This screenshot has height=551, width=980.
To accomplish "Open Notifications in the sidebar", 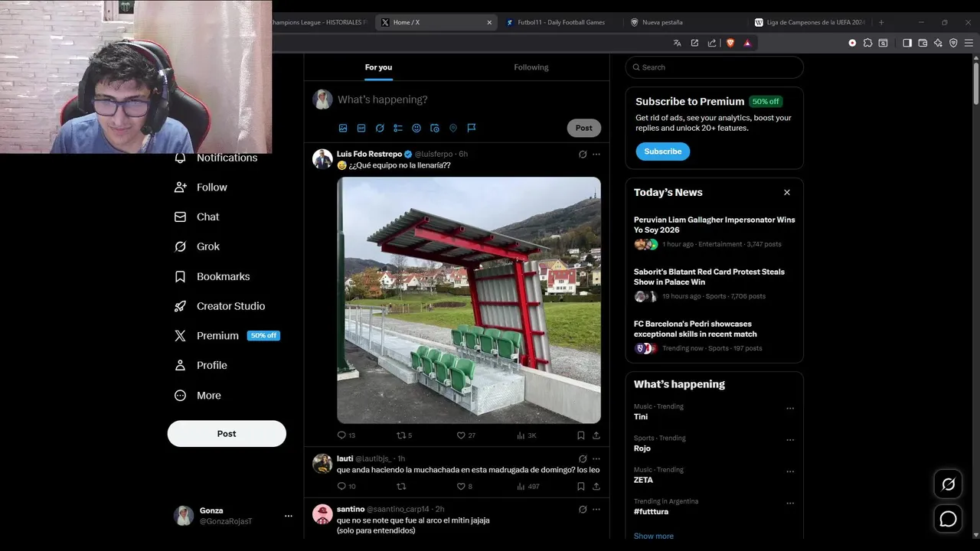I will (216, 158).
